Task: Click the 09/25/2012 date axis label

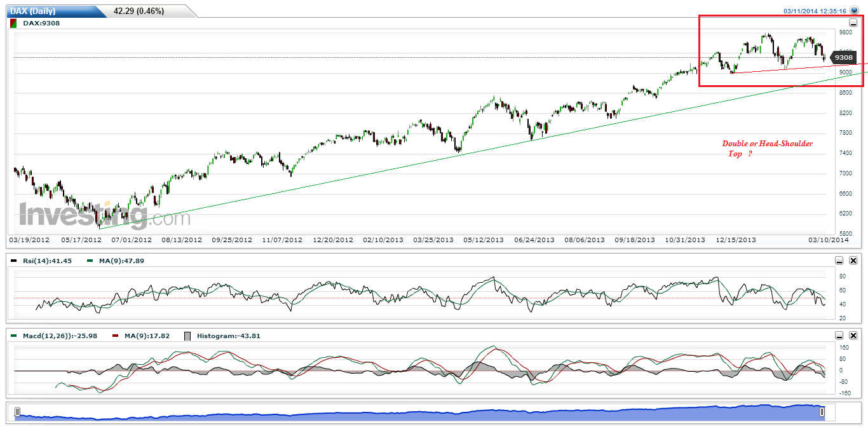Action: pos(232,240)
